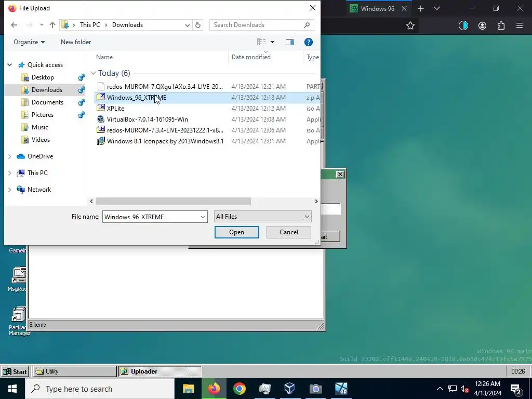The image size is (532, 399).
Task: Select Windows 8.1 Iconpack application icon
Action: 101,141
